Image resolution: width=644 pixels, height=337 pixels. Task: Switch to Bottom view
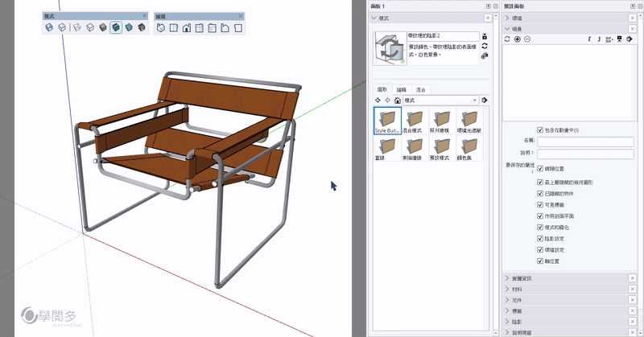[237, 28]
